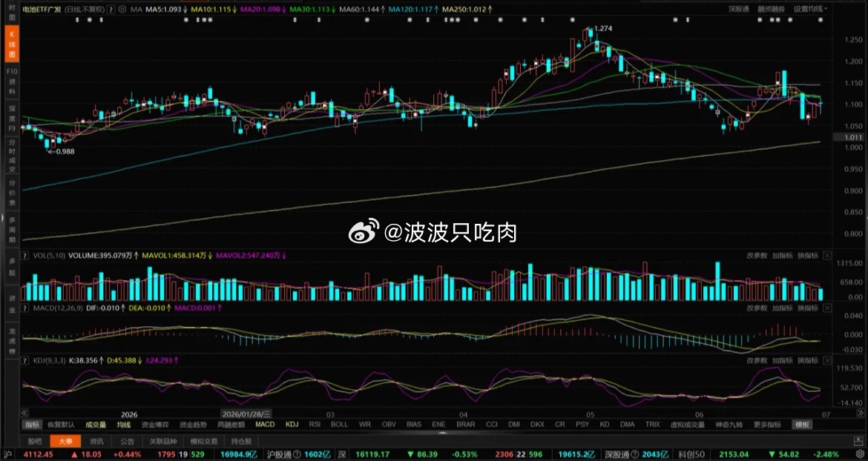Click 恢复默认 in indicator bar
The height and width of the screenshot is (461, 868).
point(61,425)
